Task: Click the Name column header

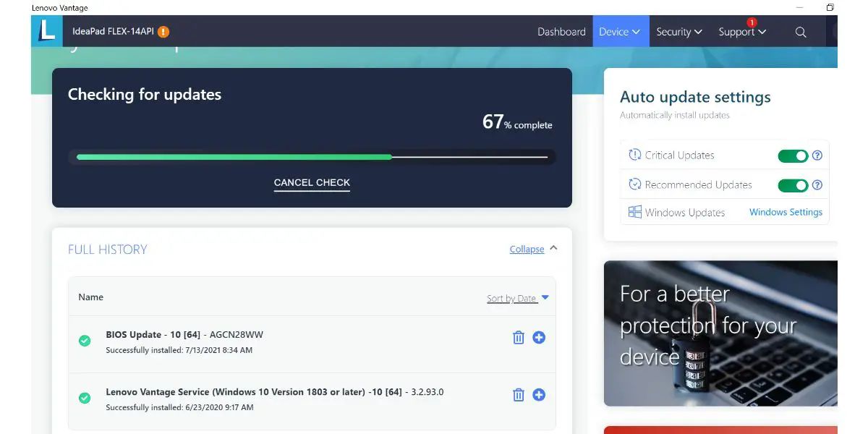Action: pyautogui.click(x=90, y=297)
